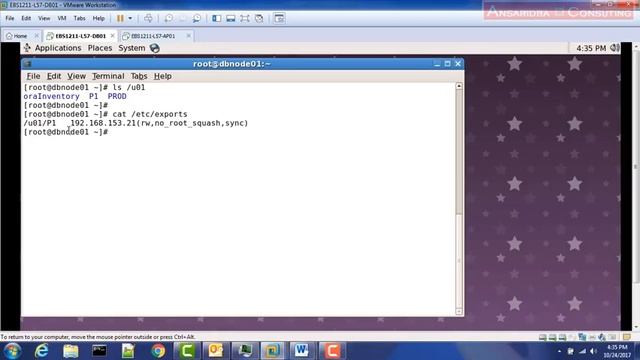Viewport: 640px width, 360px height.
Task: Launch the web browser icon in GNOME panel
Action: pyautogui.click(x=155, y=48)
